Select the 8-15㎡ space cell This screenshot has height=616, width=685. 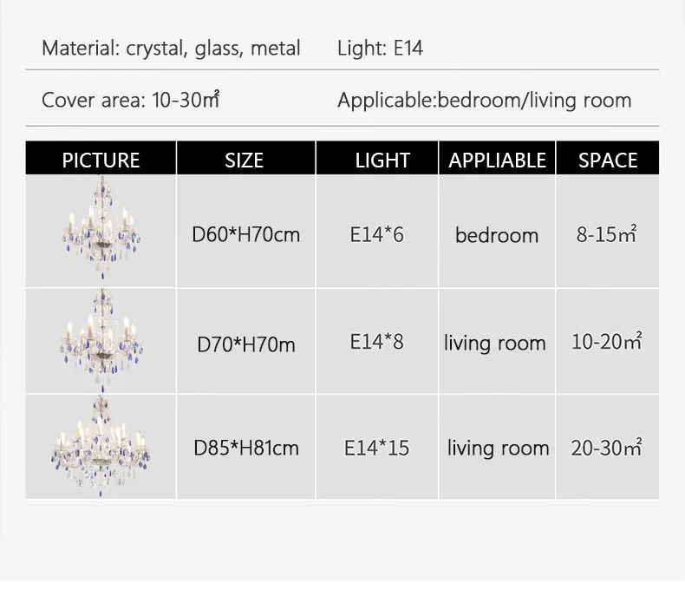click(x=608, y=232)
